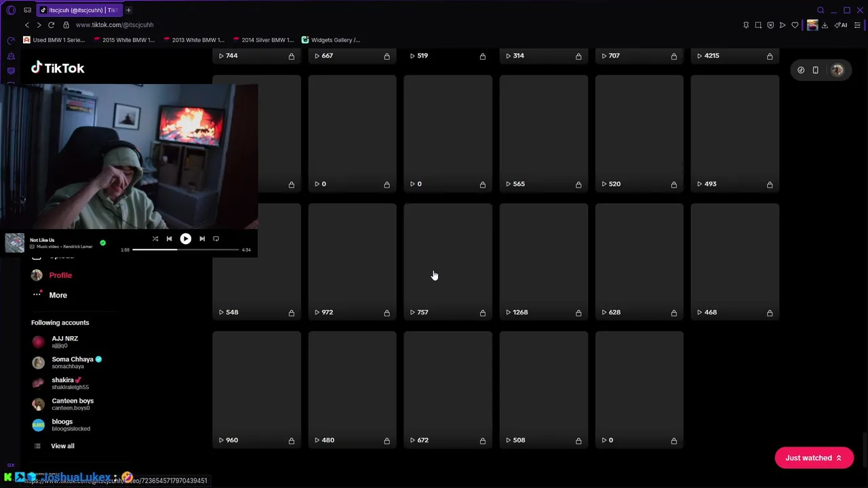Open bloogs following account
Image resolution: width=868 pixels, height=488 pixels.
pos(61,425)
